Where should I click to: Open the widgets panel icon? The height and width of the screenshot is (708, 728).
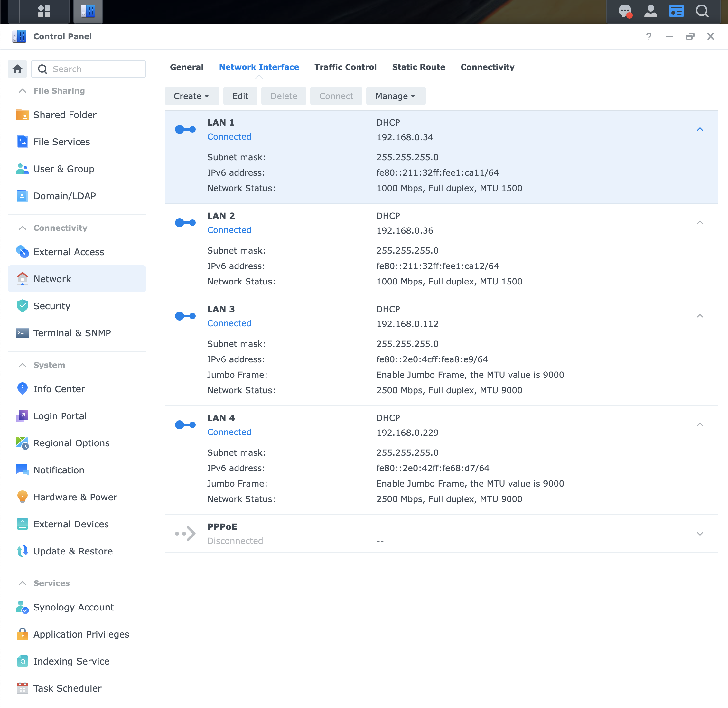[676, 11]
